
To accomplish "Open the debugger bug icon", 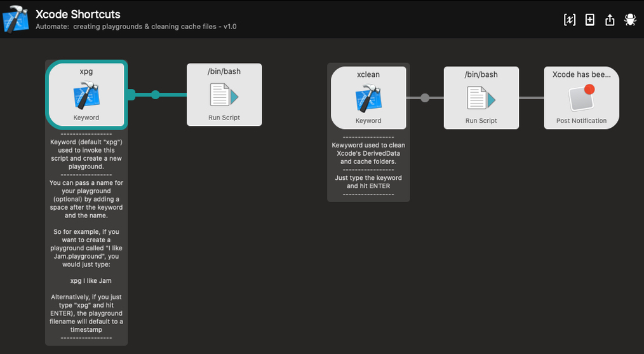I will [x=630, y=20].
